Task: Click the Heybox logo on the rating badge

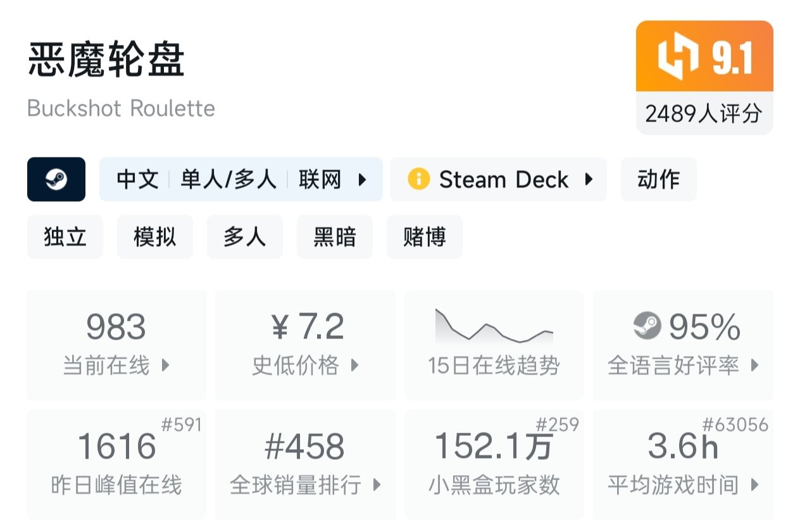Action: (x=678, y=56)
